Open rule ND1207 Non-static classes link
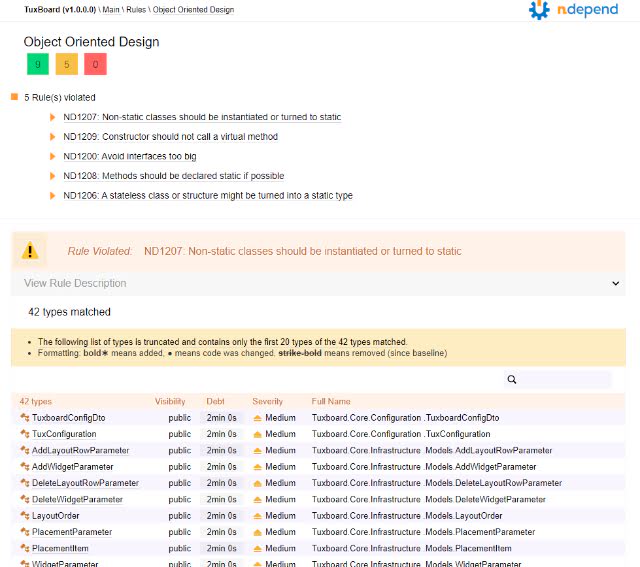640x567 pixels. point(202,117)
